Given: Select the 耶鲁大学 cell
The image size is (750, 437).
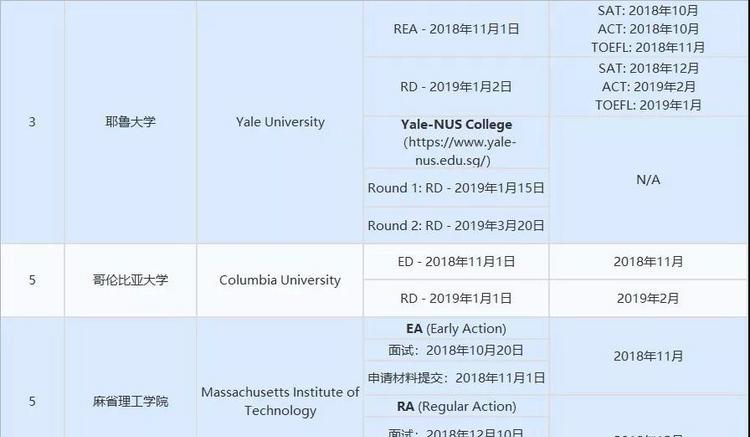Looking at the screenshot, I should 130,122.
